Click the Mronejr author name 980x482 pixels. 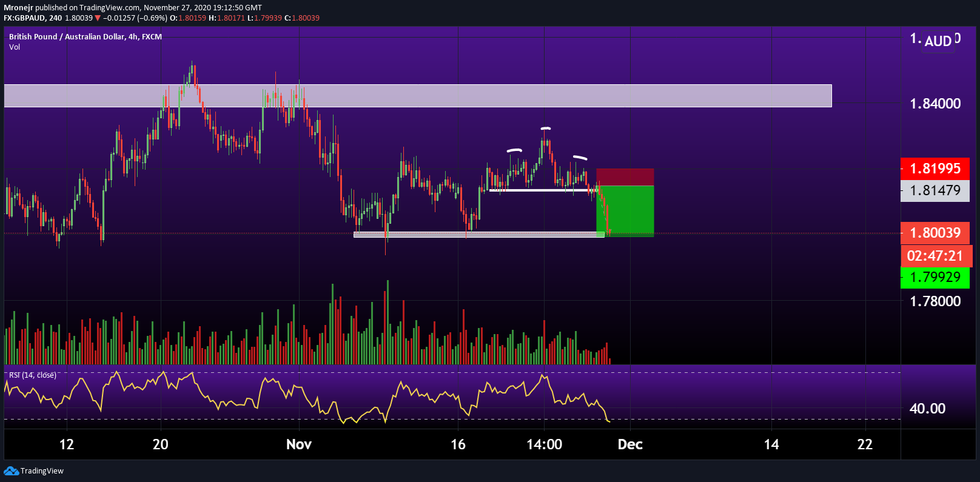[x=18, y=8]
